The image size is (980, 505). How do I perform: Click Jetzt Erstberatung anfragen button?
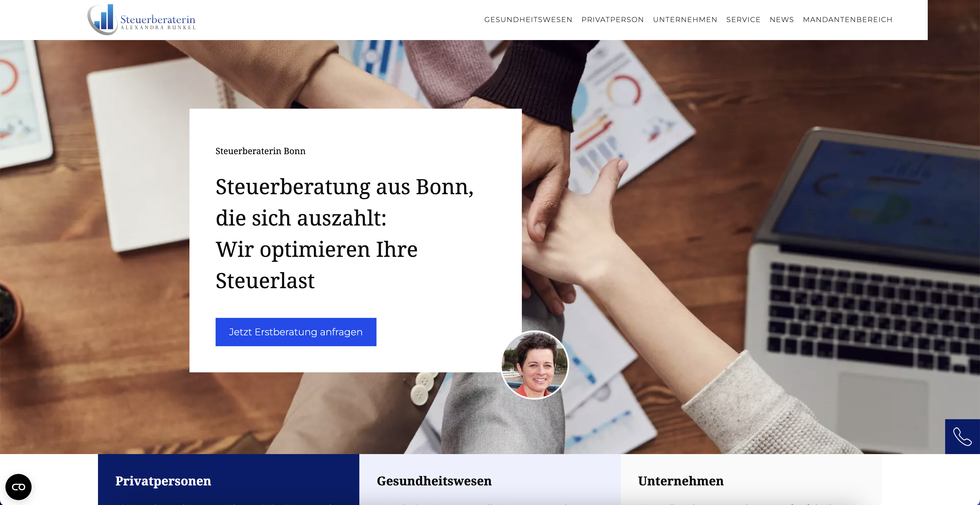[296, 332]
